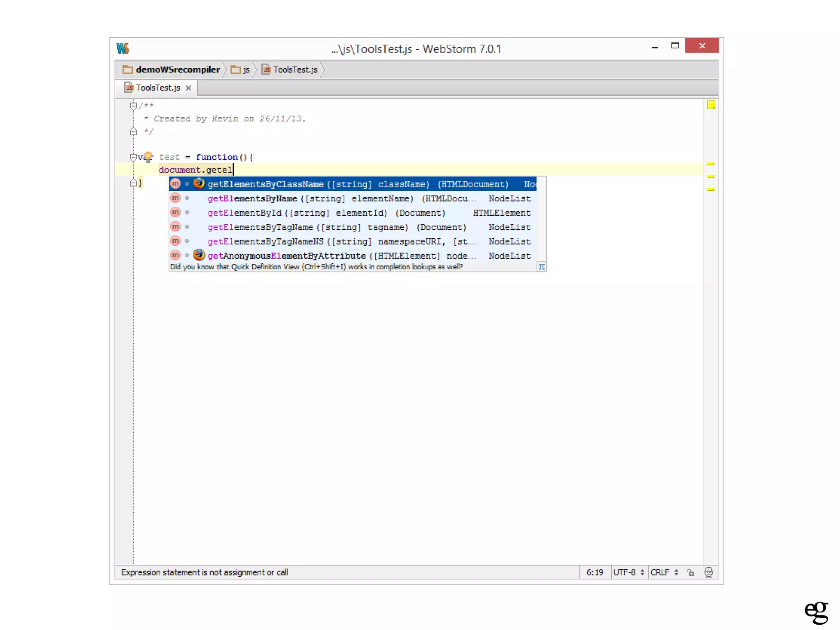
Task: Click the 6:19 cursor position indicator
Action: (x=594, y=572)
